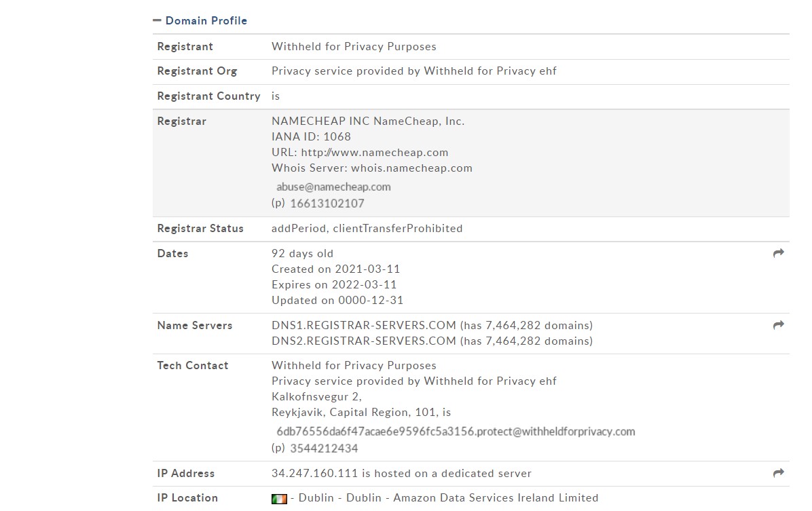812x511 pixels.
Task: Click the IP address 34.247.160.111
Action: [x=315, y=473]
